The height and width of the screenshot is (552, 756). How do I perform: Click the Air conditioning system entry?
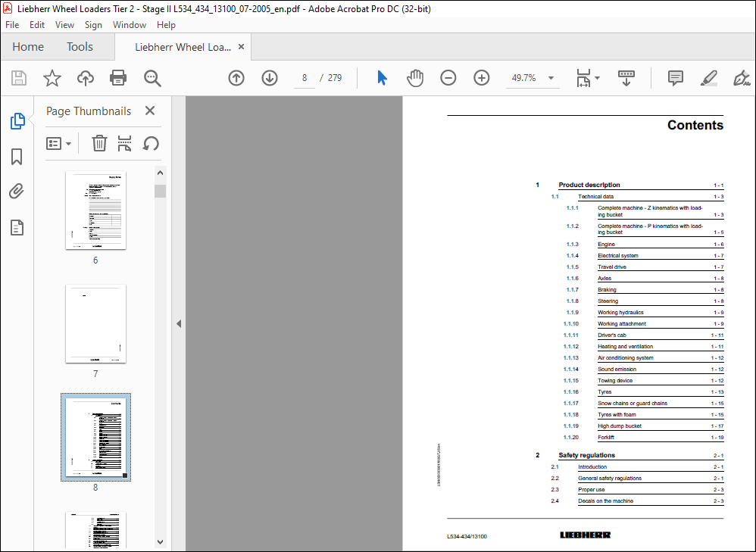[x=626, y=357]
